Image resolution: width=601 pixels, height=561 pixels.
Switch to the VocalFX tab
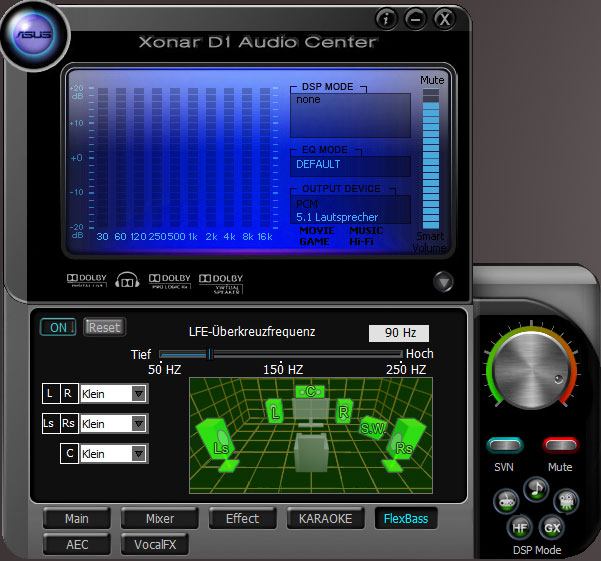(x=154, y=544)
